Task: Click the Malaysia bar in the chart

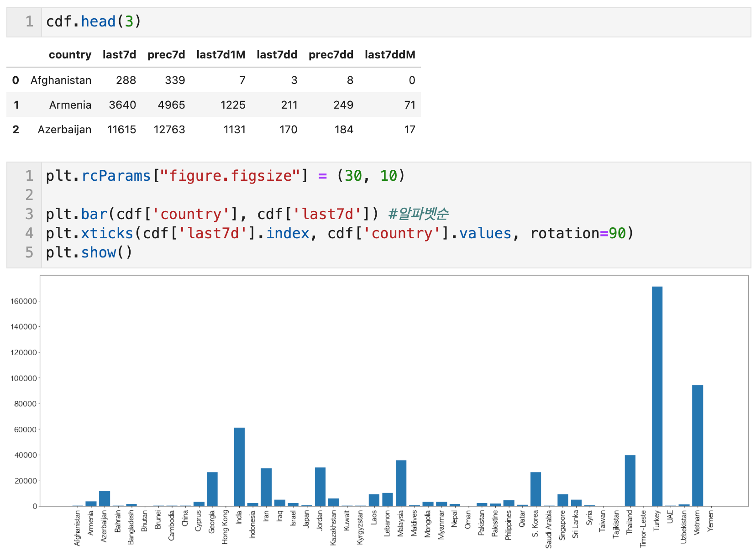Action: 401,483
